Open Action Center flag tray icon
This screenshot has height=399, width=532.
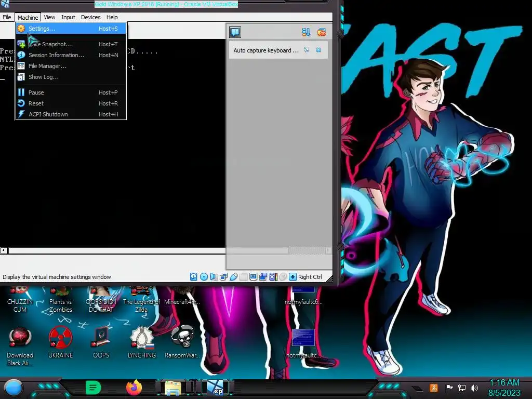(x=449, y=388)
